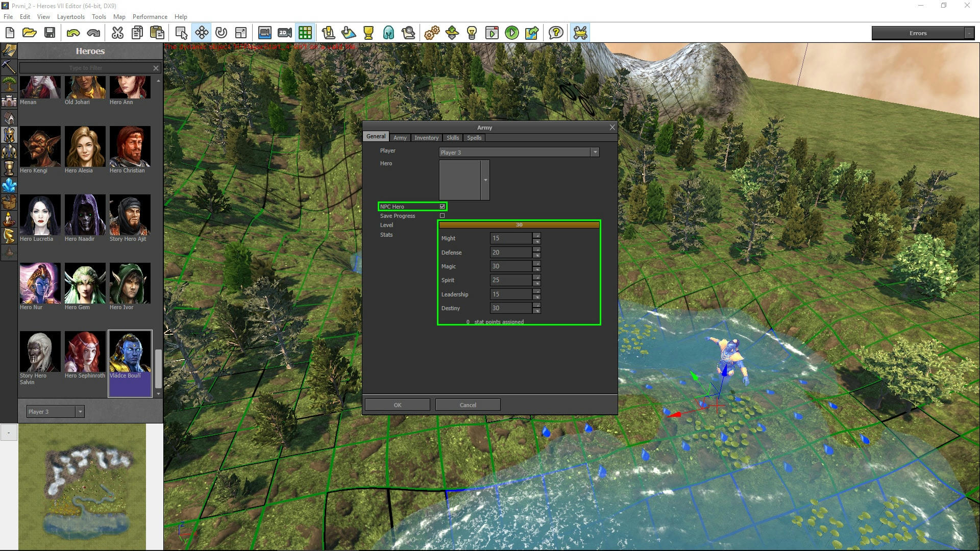Switch to the Skills tab
980x551 pixels.
tap(452, 138)
